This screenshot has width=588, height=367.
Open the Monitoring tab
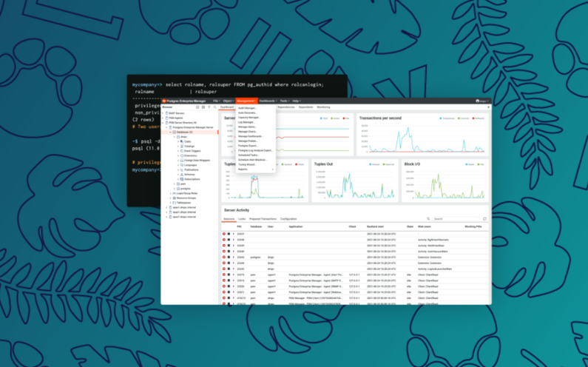(x=323, y=107)
